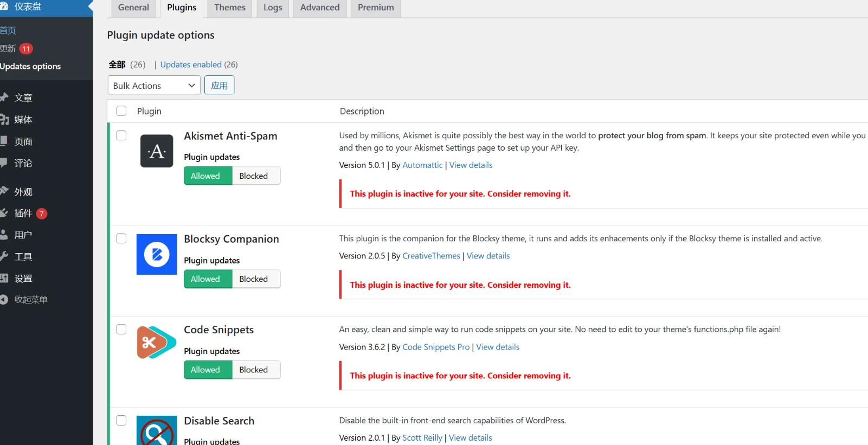Viewport: 868px width, 445px height.
Task: Set Blocksy Companion updates to Blocked
Action: [x=256, y=279]
